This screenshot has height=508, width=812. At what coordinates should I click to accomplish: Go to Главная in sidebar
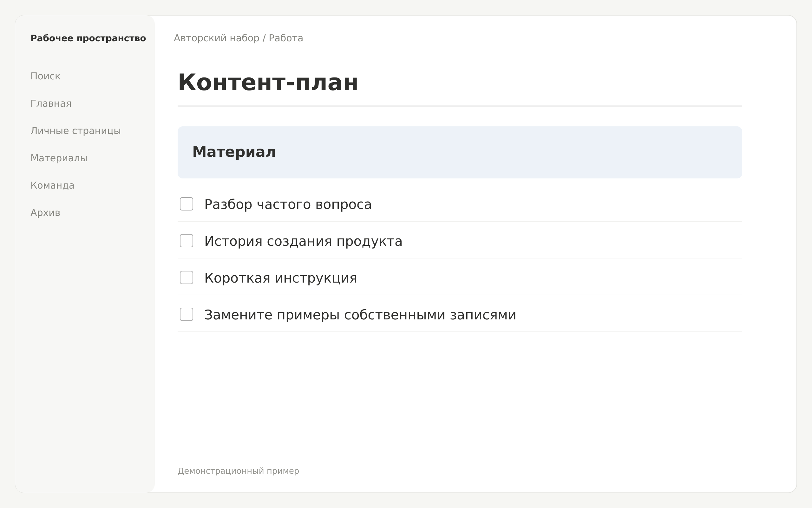point(51,104)
